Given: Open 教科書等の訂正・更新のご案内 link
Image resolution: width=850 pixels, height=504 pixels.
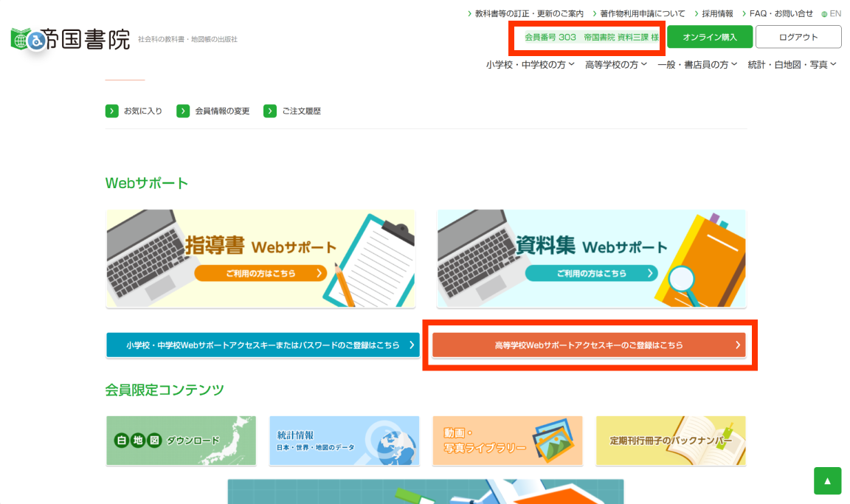Looking at the screenshot, I should point(529,13).
